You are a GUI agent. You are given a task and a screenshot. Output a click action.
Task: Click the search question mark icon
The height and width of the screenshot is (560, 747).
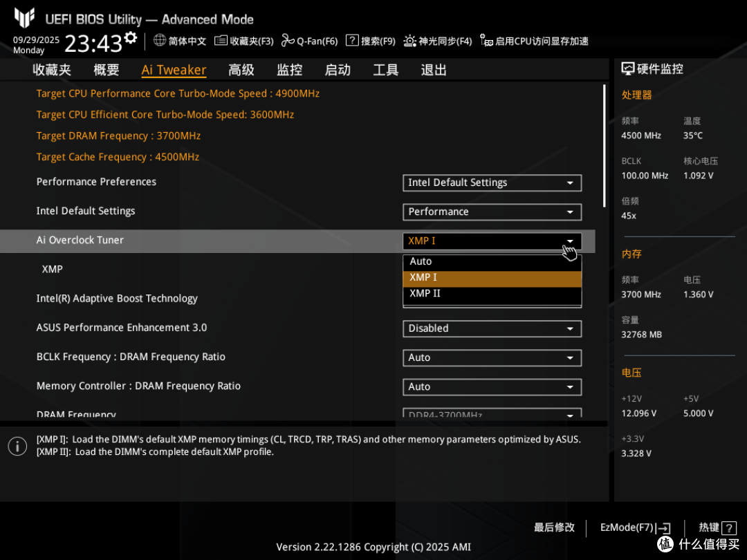[352, 40]
